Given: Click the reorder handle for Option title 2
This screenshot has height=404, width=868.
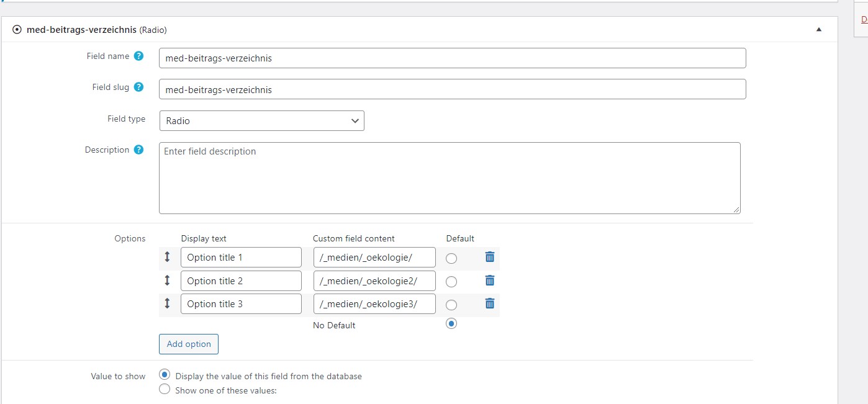Looking at the screenshot, I should tap(167, 281).
